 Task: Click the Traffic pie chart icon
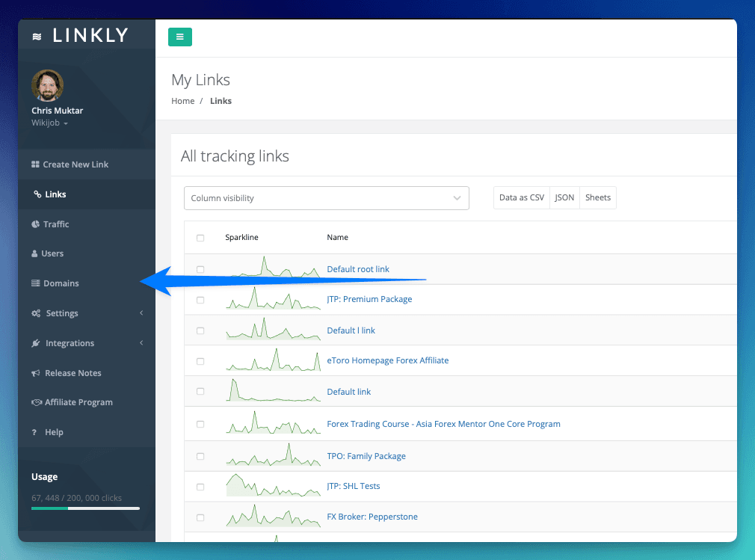click(x=36, y=224)
